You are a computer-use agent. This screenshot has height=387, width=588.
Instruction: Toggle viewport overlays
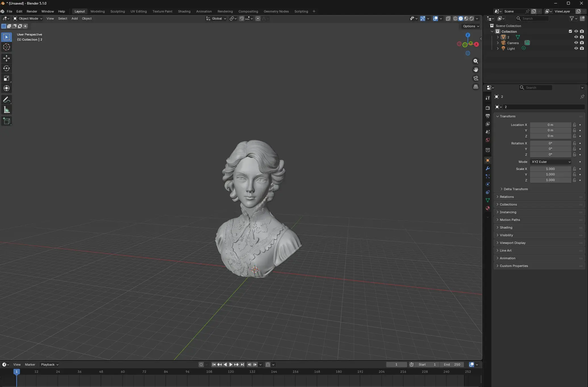[435, 18]
